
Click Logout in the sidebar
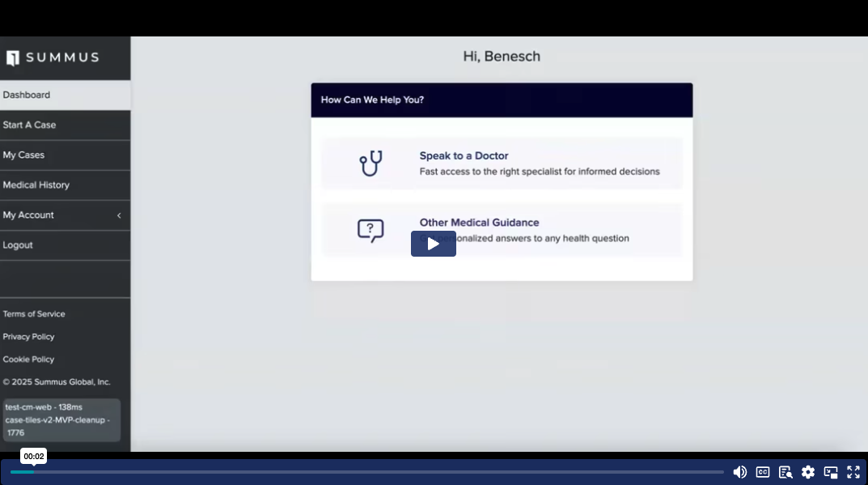click(18, 245)
